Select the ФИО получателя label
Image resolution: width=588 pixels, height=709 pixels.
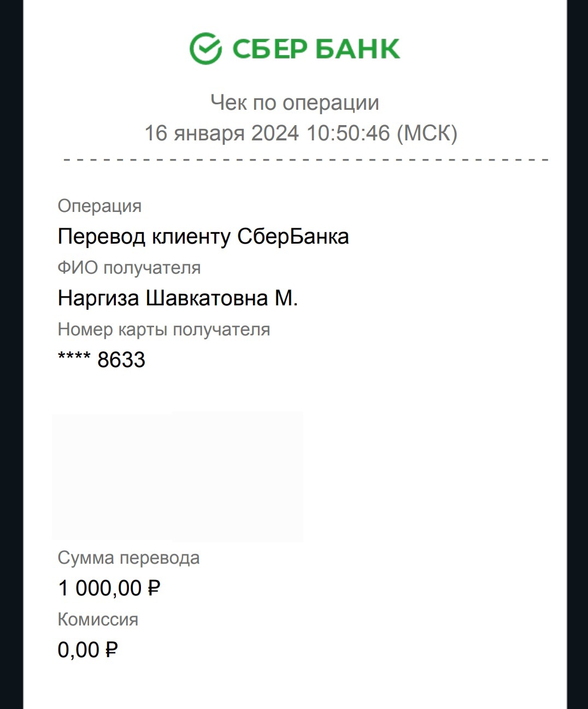pyautogui.click(x=129, y=268)
